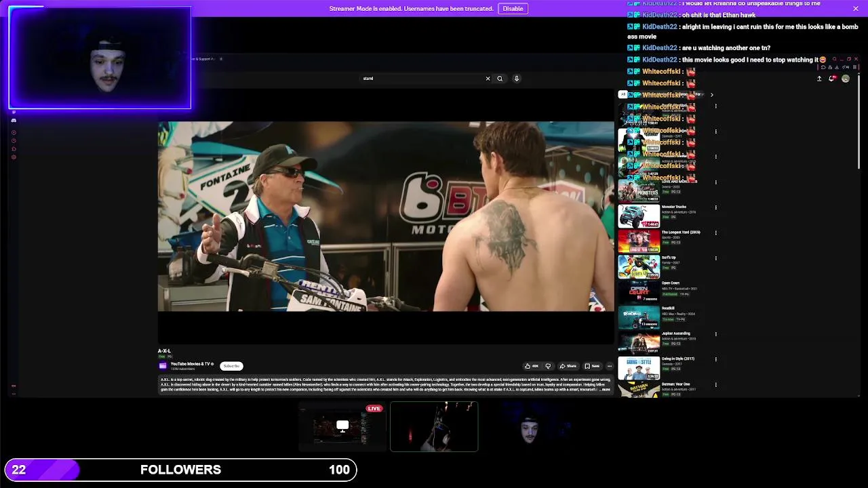Click the A-X-L video title
Image resolution: width=868 pixels, height=488 pixels.
coord(164,351)
